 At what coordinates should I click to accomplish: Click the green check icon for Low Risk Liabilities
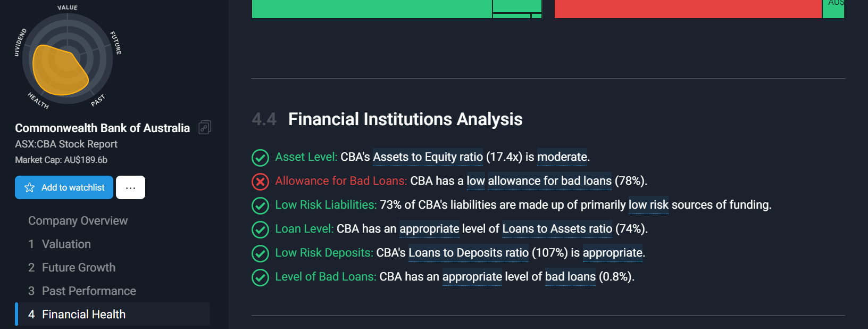[x=260, y=205]
